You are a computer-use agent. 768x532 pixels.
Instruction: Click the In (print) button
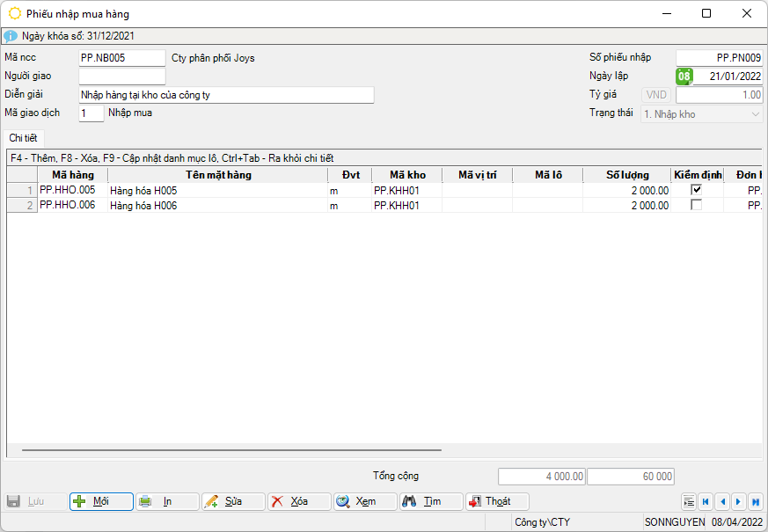click(167, 501)
